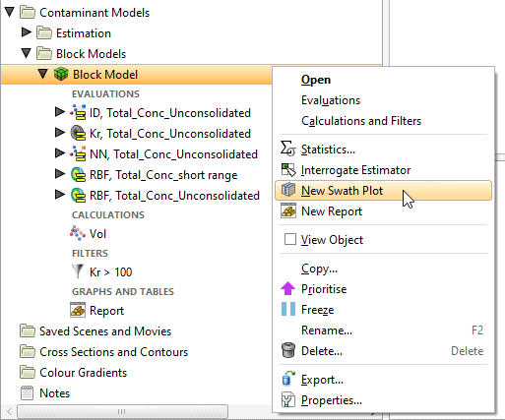Click the Interrogate Estimator icon
The image size is (505, 420).
(x=288, y=170)
